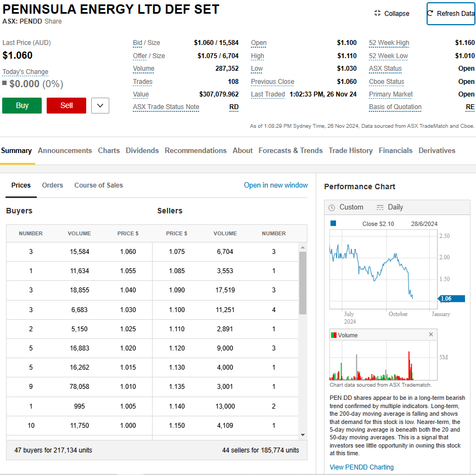476x475 pixels.
Task: Click the RE basis of quotation value
Action: [470, 107]
